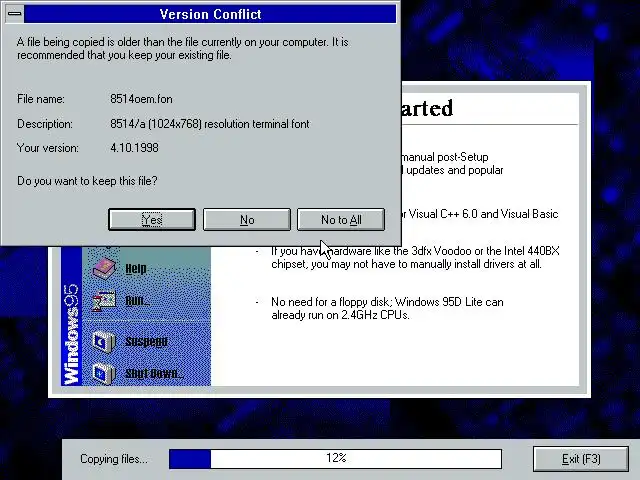640x480 pixels.
Task: Click the Run icon in Start menu image
Action: click(x=104, y=301)
